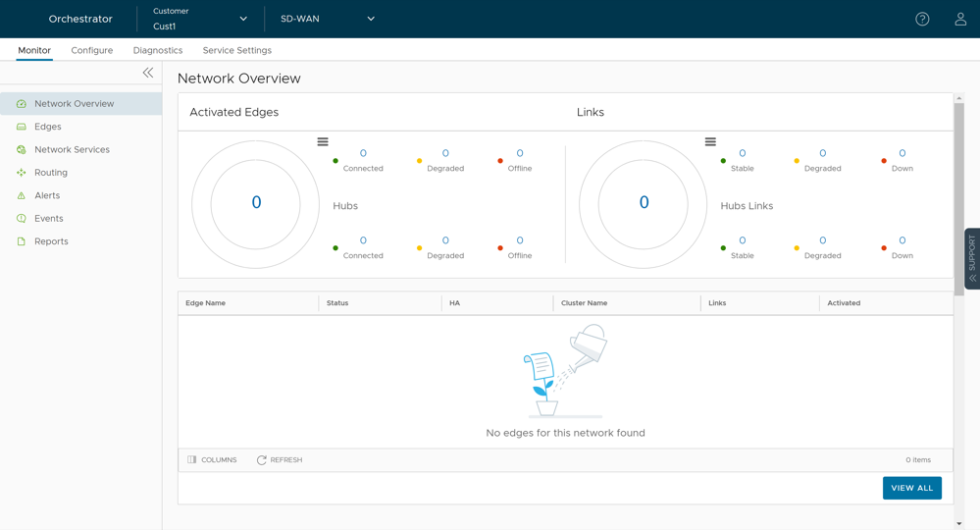
Task: Click the help question mark icon
Action: [x=922, y=19]
